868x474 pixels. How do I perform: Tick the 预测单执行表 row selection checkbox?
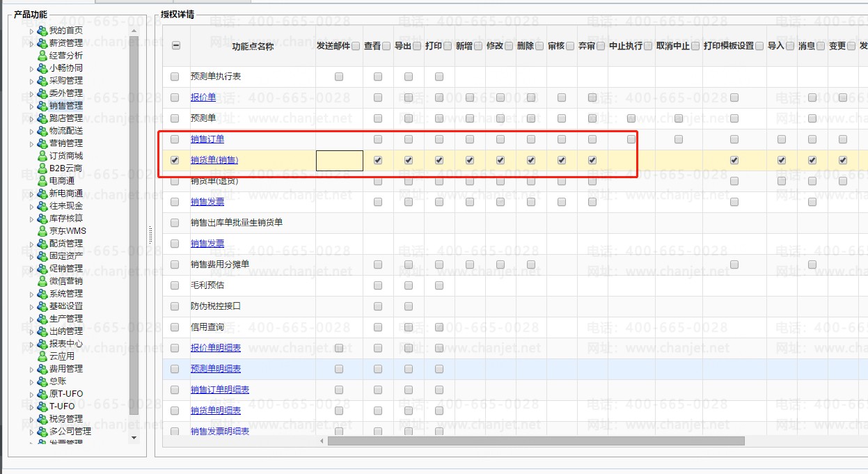175,77
